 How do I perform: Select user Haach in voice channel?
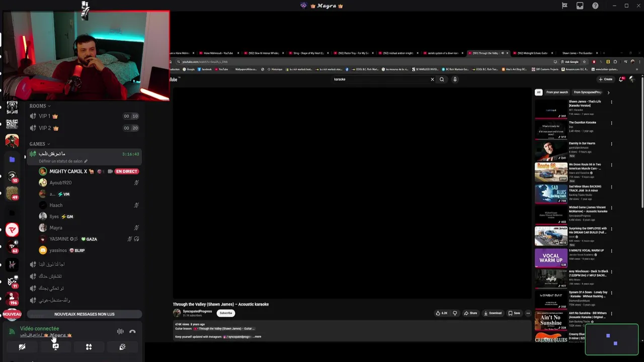point(56,205)
